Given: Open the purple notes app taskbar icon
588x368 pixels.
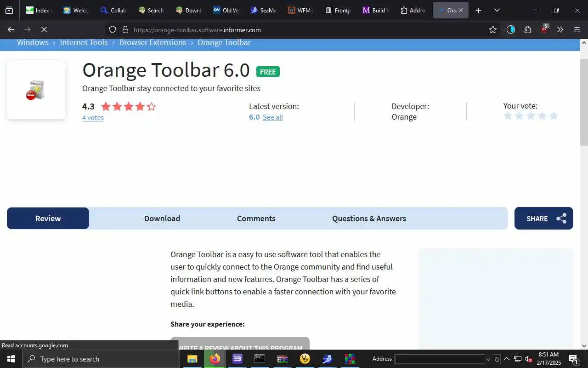Looking at the screenshot, I should coord(237,359).
